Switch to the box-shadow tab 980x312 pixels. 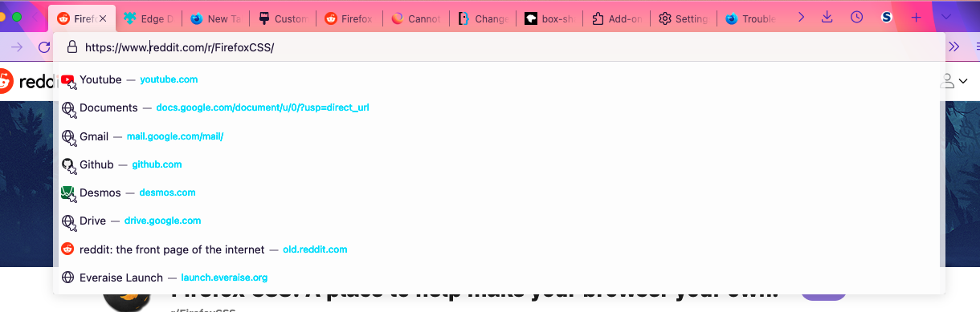coord(549,18)
